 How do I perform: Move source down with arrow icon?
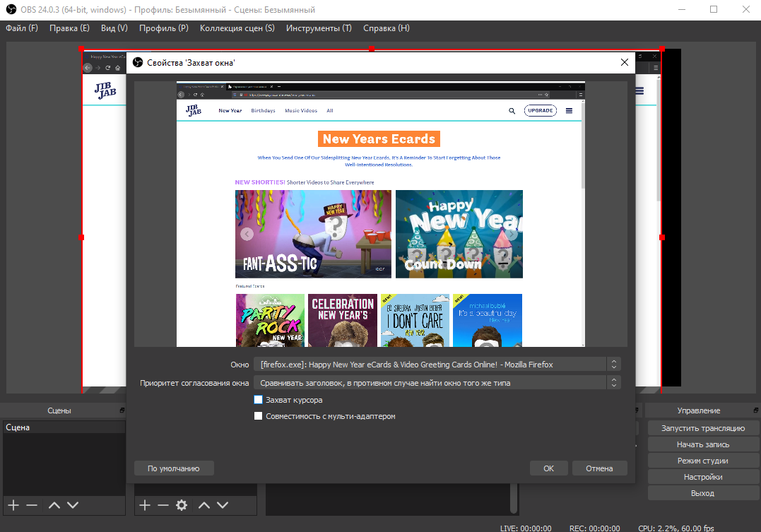(x=223, y=505)
